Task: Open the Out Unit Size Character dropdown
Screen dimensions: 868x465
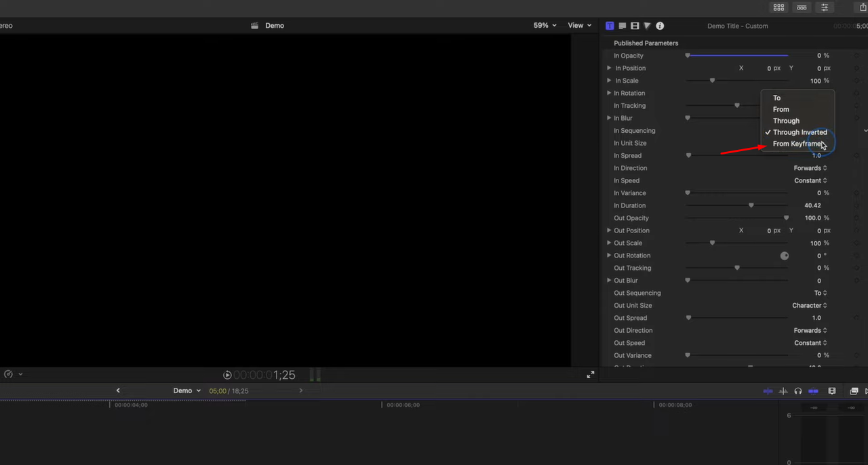Action: [810, 306]
